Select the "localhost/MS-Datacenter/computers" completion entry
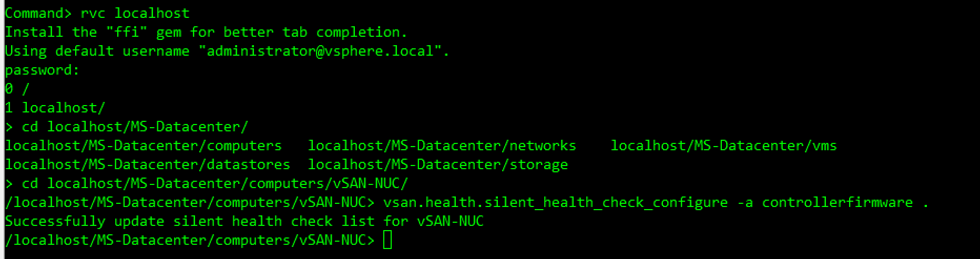Viewport: 980px width, 259px height. pyautogui.click(x=144, y=146)
